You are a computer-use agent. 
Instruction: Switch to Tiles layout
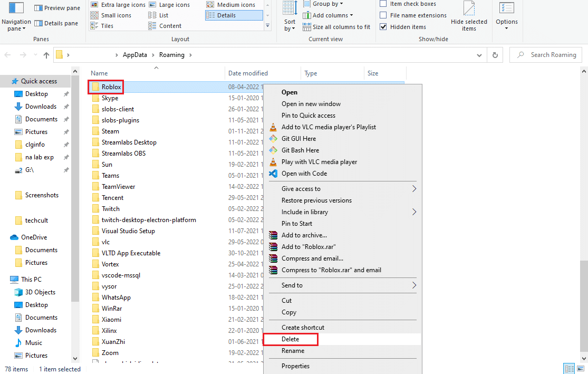(102, 26)
